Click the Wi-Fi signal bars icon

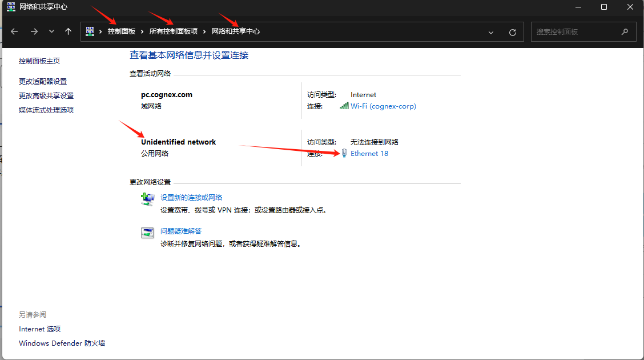(344, 106)
